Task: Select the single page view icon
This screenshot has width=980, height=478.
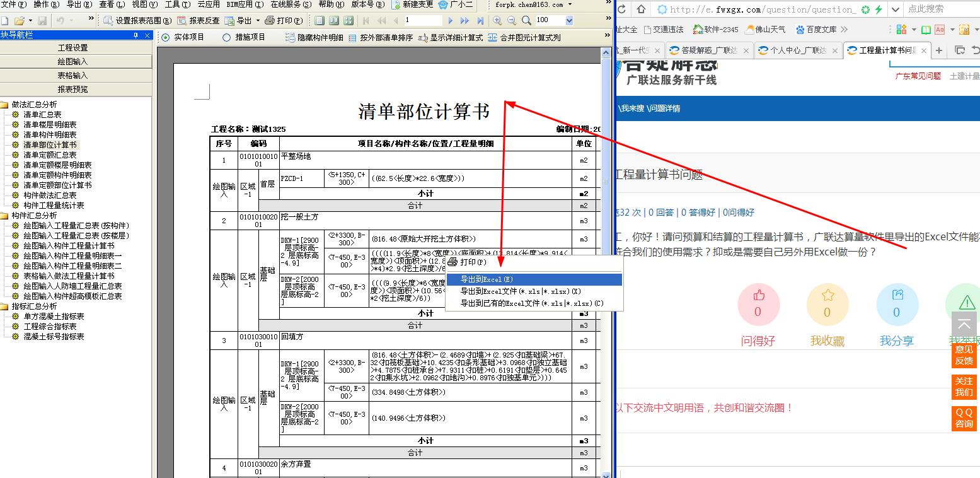Action: click(319, 20)
